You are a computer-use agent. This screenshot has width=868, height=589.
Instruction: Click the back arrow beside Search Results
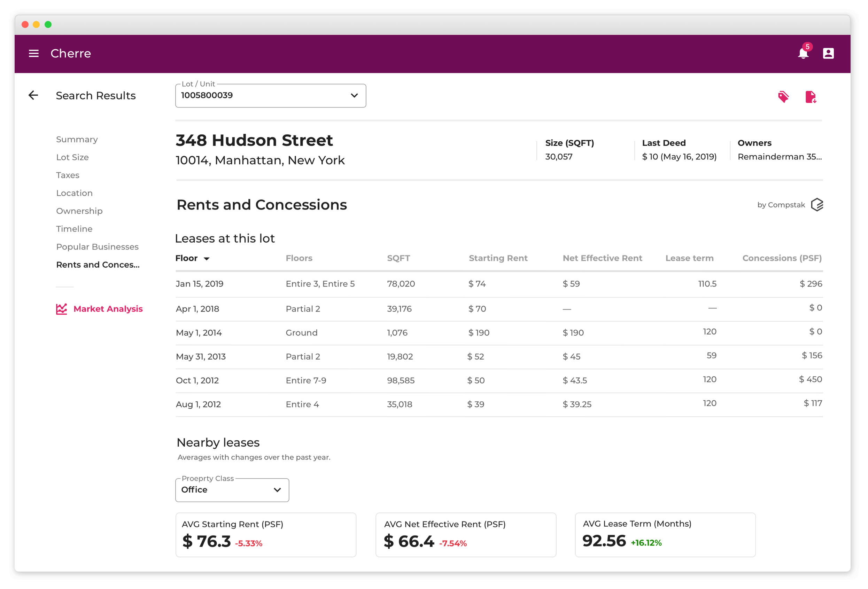[x=33, y=95]
